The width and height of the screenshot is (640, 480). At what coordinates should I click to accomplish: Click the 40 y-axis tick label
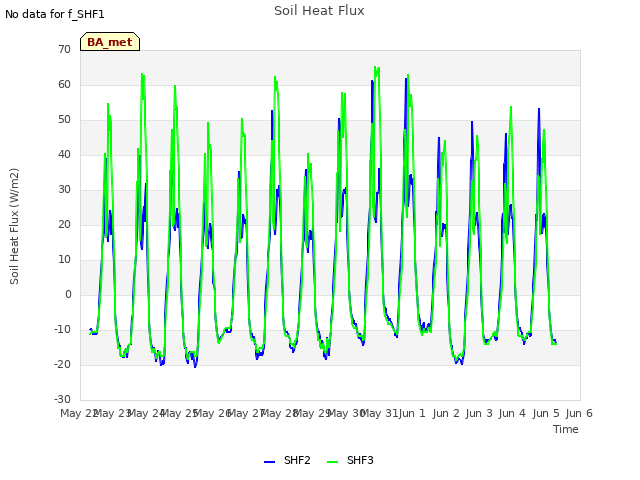64,154
